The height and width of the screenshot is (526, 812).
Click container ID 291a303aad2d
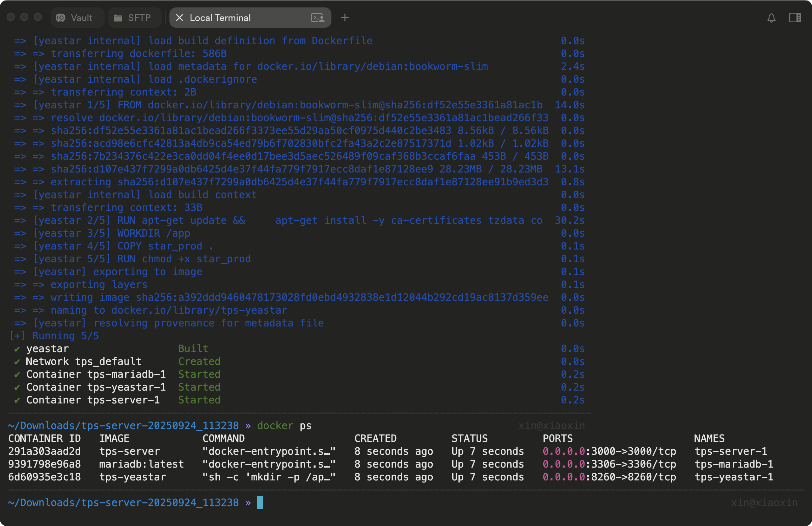click(44, 451)
